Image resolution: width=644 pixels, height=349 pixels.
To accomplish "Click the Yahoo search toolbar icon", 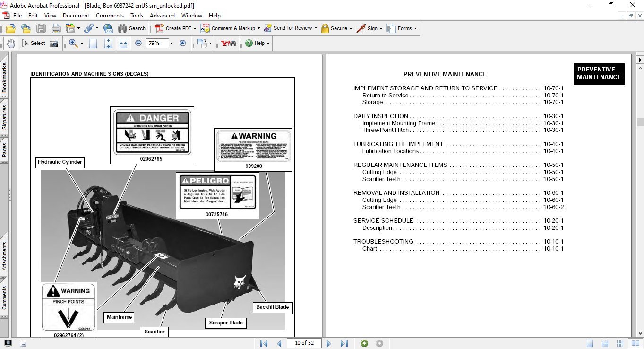I will [x=229, y=43].
